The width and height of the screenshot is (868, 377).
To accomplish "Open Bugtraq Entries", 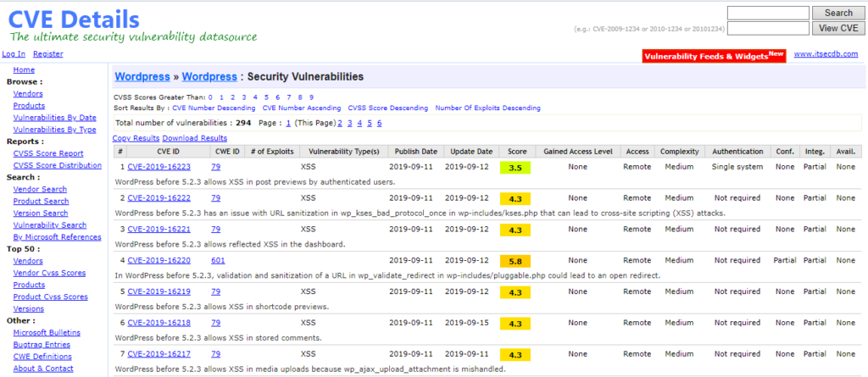I will [42, 344].
